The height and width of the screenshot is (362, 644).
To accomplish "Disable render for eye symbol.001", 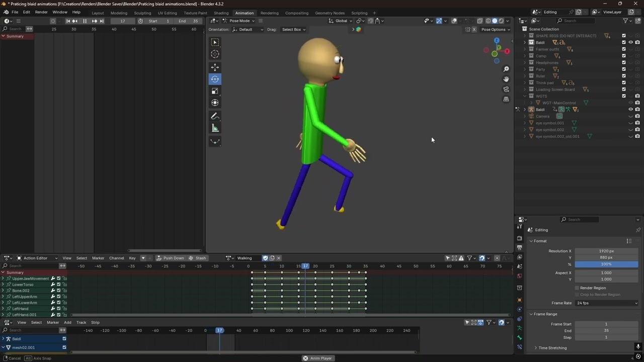I will [637, 123].
